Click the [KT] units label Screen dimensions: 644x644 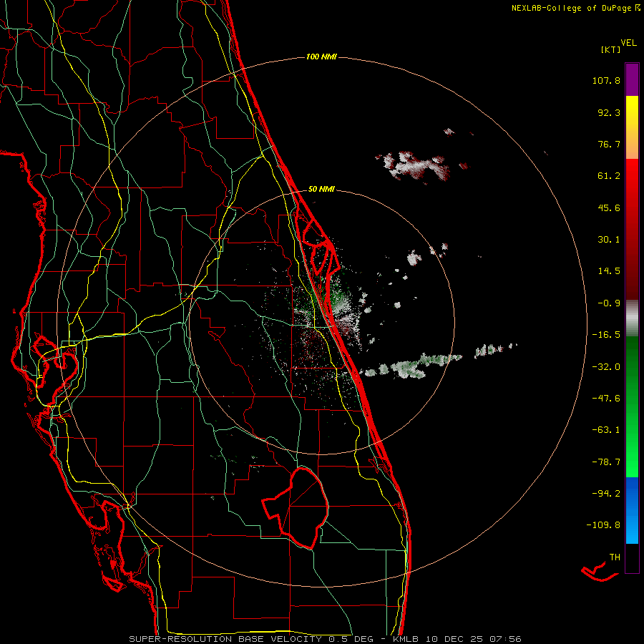tap(610, 49)
